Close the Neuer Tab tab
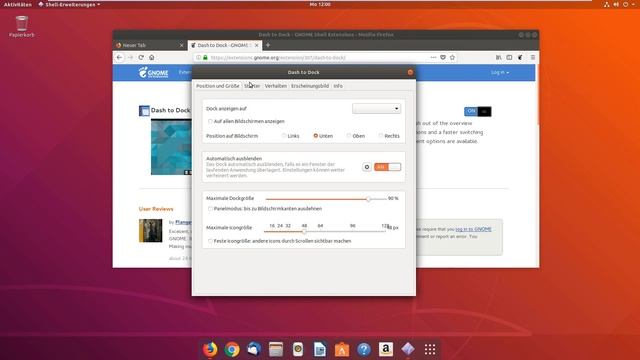Screen dimensions: 640x360 (182, 45)
